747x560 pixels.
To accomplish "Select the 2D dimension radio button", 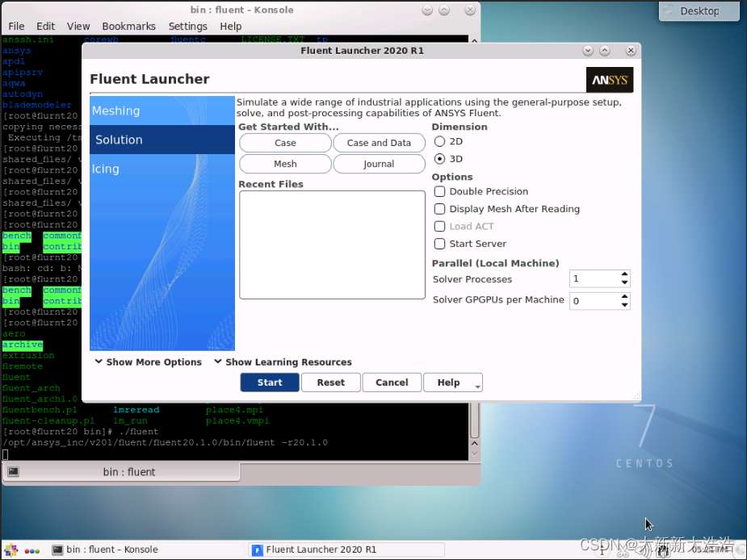I will point(440,142).
